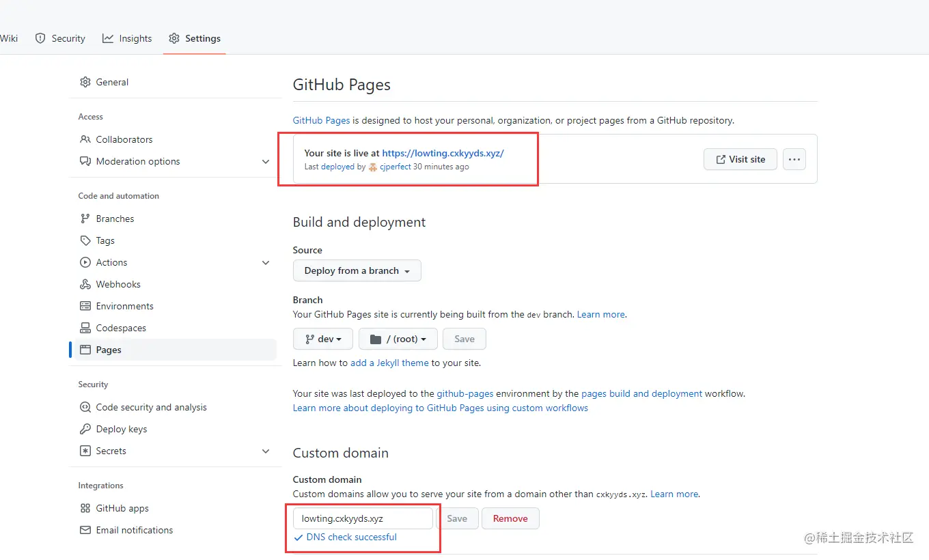Open Collaborators settings

[174, 139]
